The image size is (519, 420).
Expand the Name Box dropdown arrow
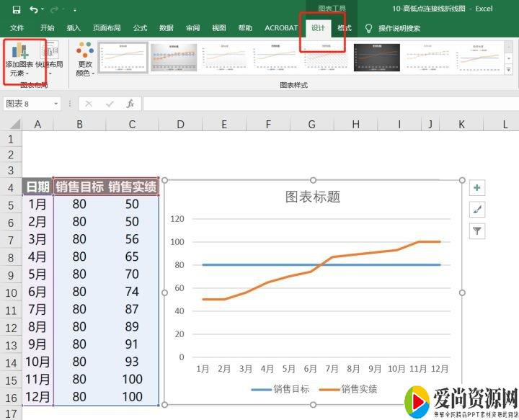56,104
